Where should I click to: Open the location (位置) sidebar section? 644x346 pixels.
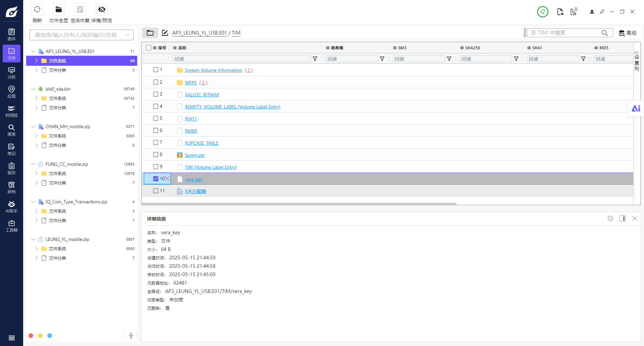pyautogui.click(x=11, y=92)
